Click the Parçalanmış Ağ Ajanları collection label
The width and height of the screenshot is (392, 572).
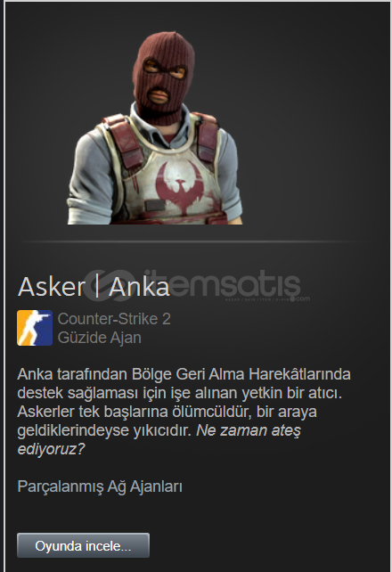(x=100, y=486)
